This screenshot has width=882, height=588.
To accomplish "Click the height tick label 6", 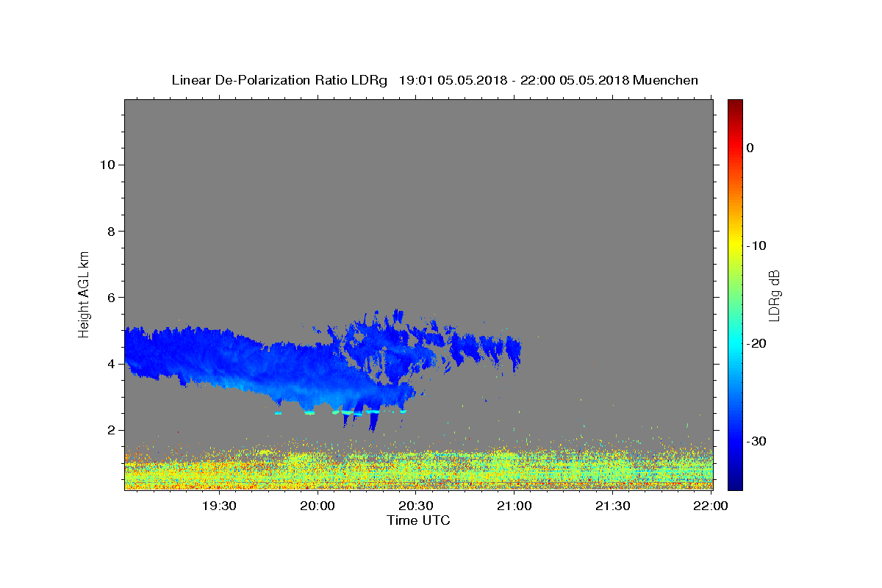I will [x=111, y=297].
